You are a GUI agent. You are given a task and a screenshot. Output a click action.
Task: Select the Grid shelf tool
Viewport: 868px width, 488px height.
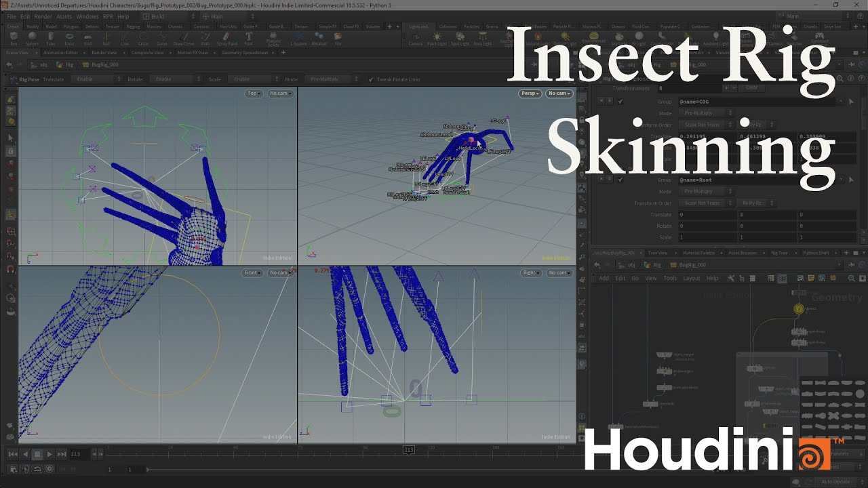(x=87, y=38)
